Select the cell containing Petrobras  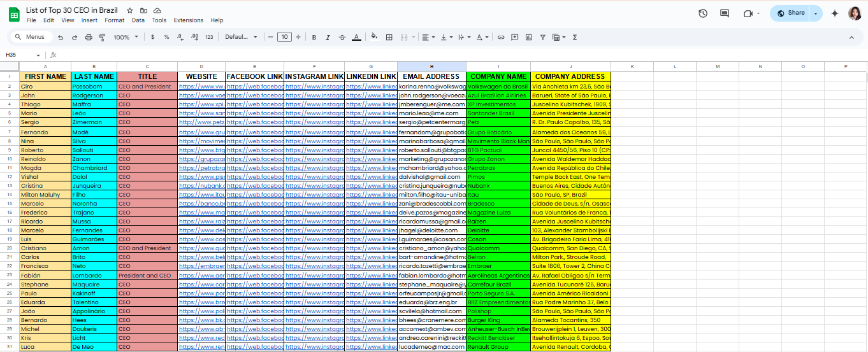tap(498, 168)
